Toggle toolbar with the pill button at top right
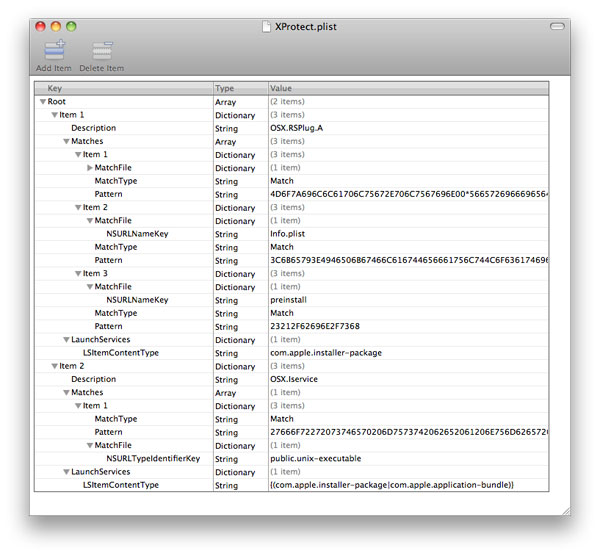This screenshot has height=556, width=600. [557, 26]
